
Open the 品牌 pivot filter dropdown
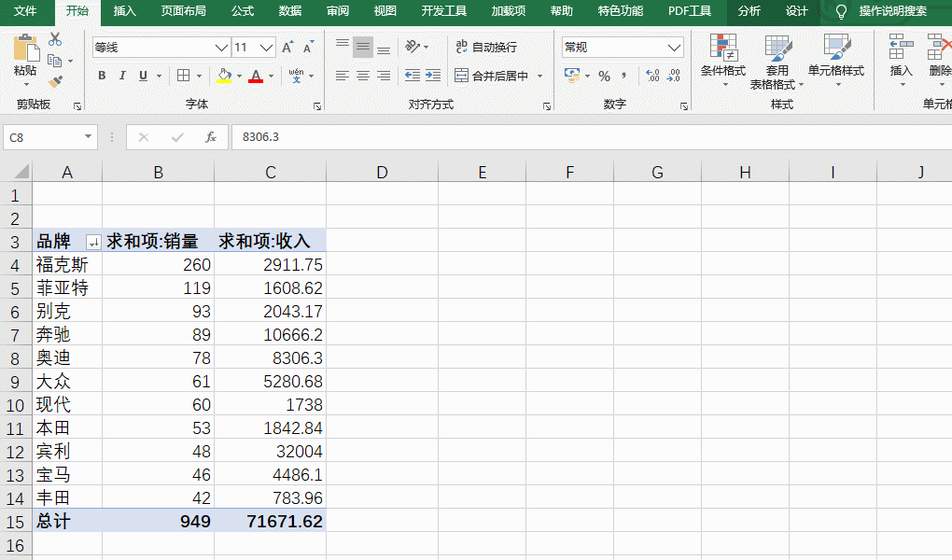point(93,243)
